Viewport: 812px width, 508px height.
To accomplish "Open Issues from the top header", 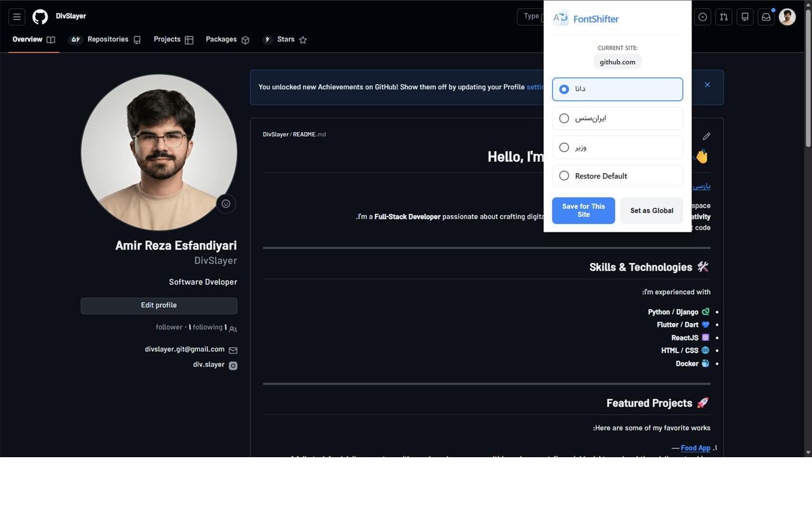I will (702, 17).
